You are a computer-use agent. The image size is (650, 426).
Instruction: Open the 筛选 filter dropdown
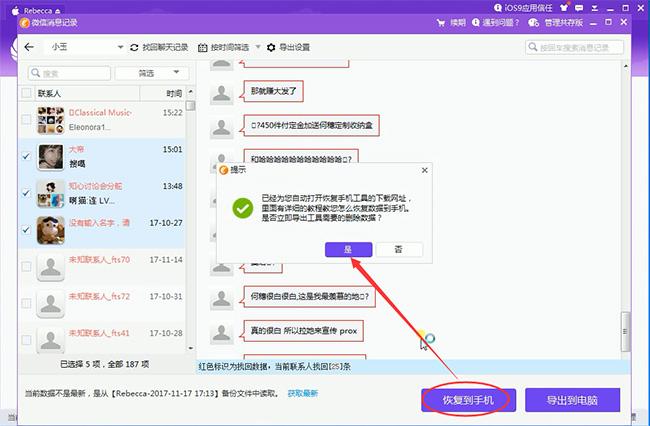(x=152, y=73)
